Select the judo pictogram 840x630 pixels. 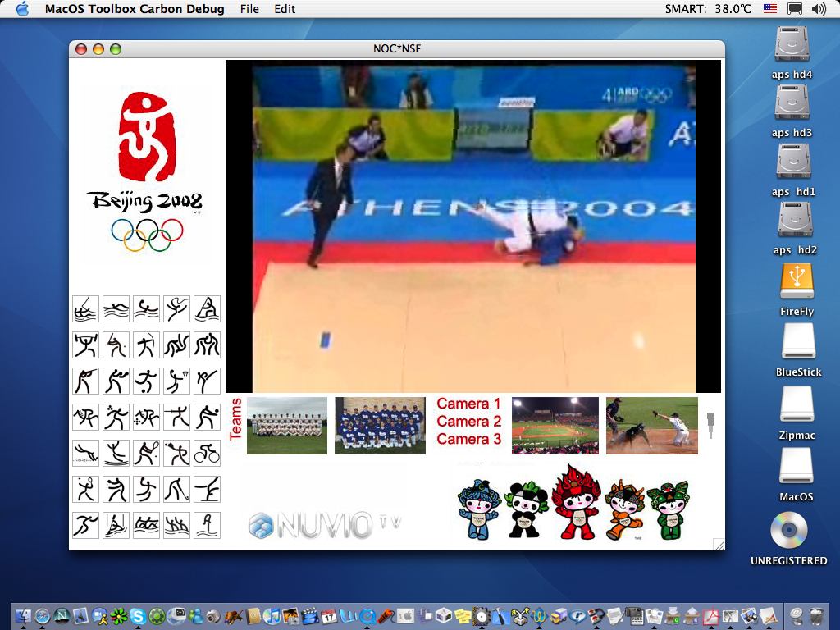click(x=177, y=345)
